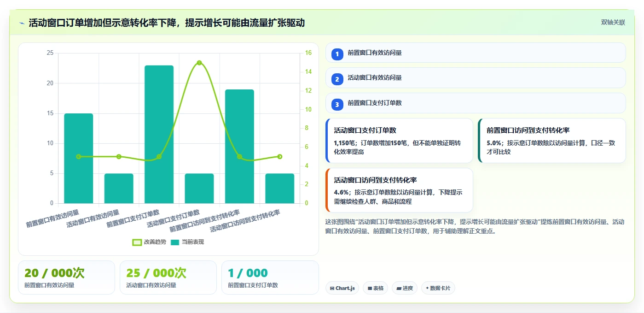Click the left axis value 25
This screenshot has width=644, height=313.
50,53
